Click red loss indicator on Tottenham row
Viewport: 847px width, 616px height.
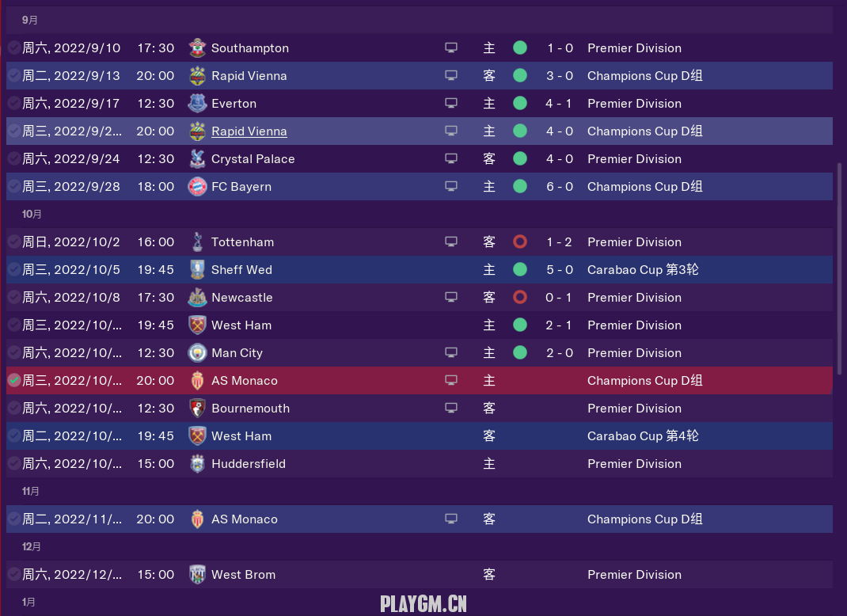pos(520,242)
